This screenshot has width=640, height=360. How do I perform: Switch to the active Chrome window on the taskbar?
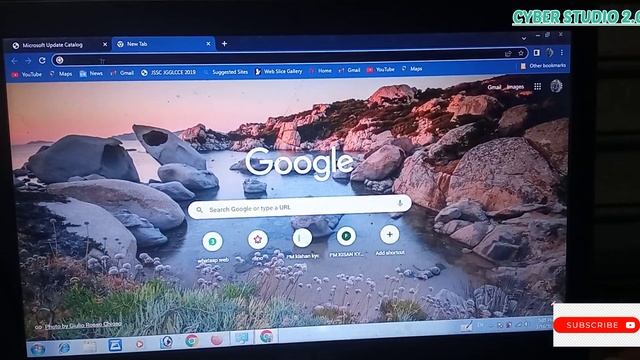[x=267, y=336]
